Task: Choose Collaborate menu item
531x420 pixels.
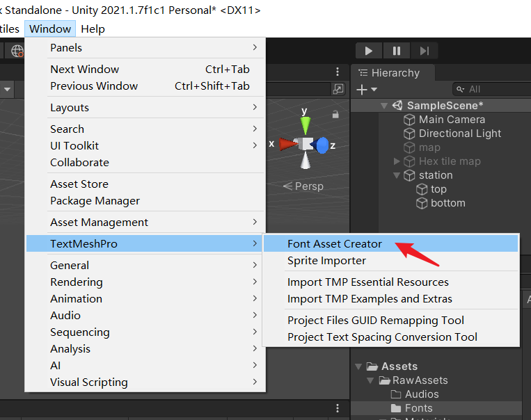Action: click(145, 163)
